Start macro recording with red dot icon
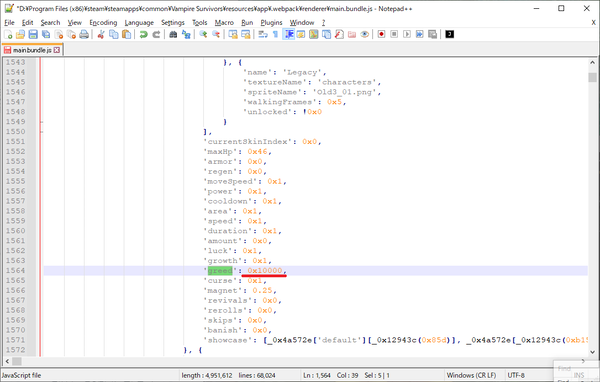600x382 pixels. 382,35
